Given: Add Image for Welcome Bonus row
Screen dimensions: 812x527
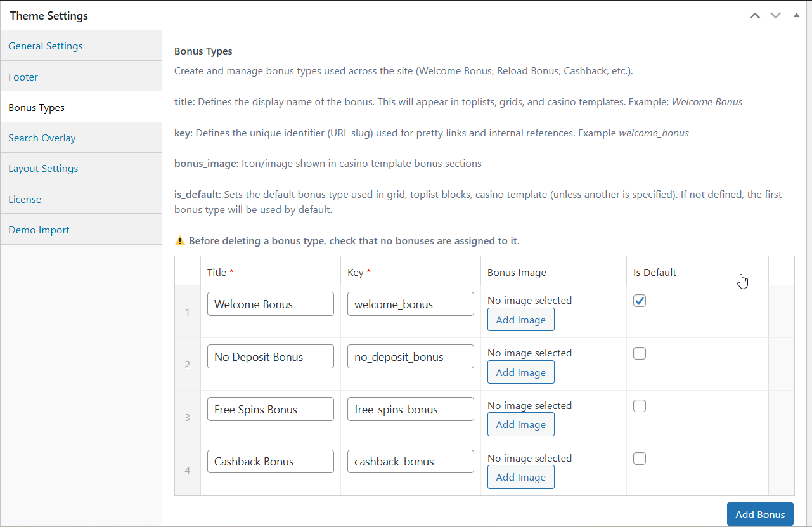Looking at the screenshot, I should (x=520, y=320).
